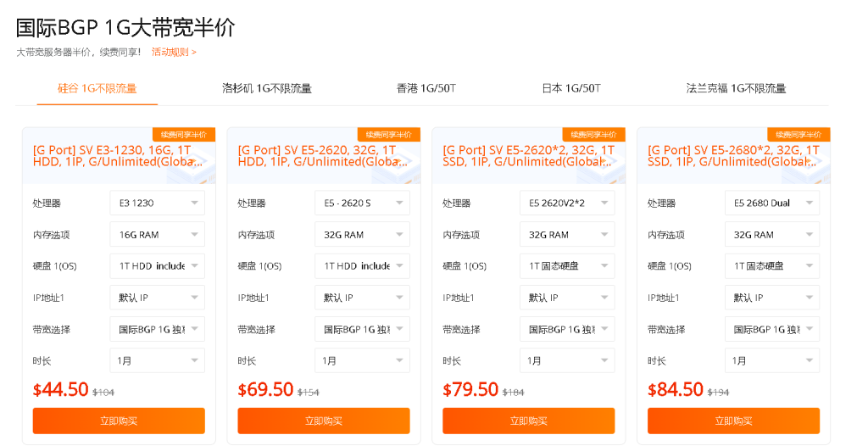Open the 16G RAM memory dropdown

(157, 235)
